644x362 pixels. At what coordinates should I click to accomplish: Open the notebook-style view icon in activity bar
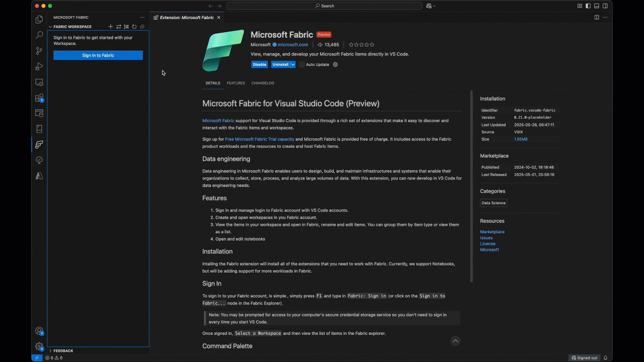point(39,129)
